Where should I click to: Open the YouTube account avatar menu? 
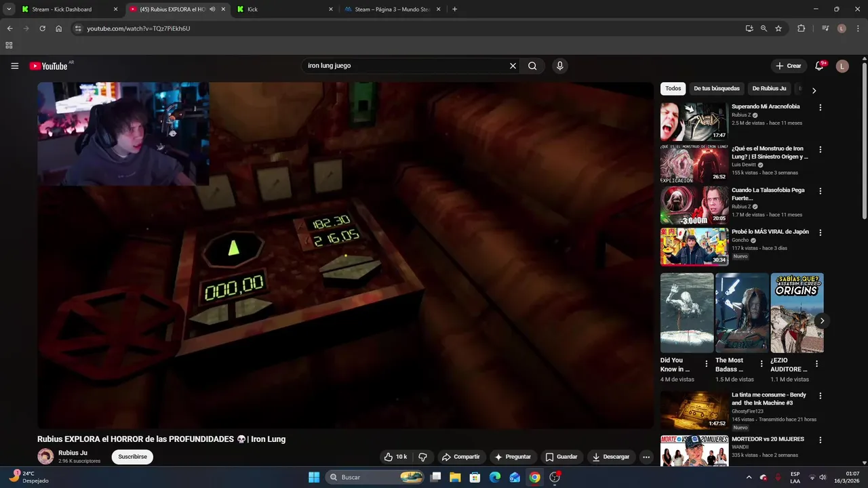pos(842,66)
